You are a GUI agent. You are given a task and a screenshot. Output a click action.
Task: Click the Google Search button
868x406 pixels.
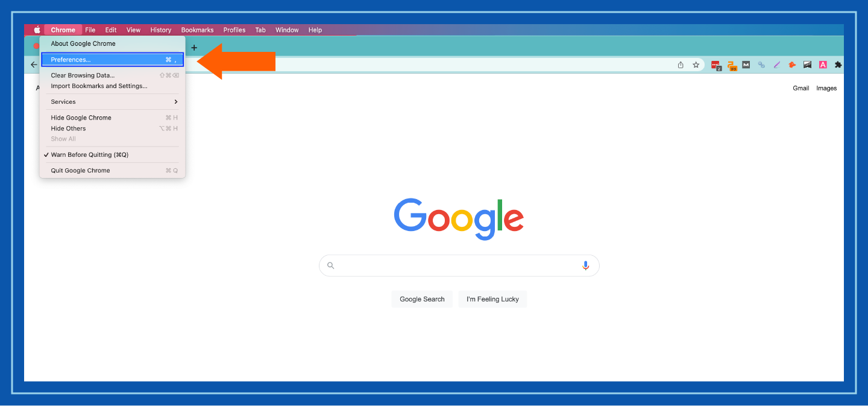pos(422,299)
